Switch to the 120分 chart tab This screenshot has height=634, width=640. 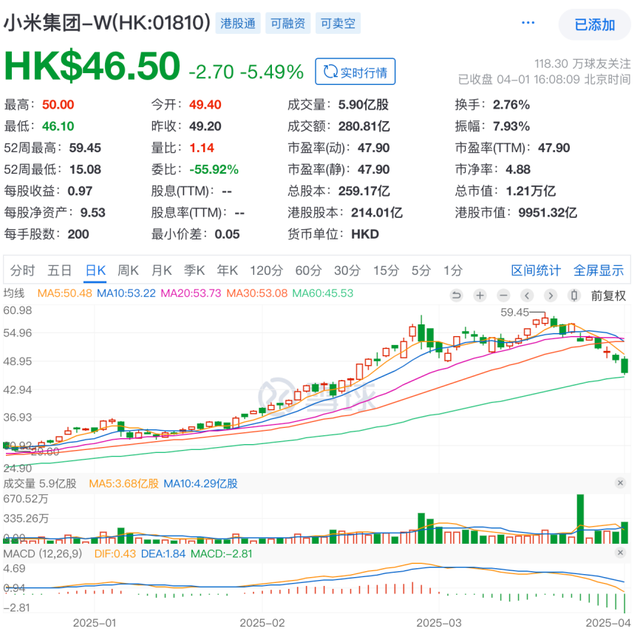[267, 270]
